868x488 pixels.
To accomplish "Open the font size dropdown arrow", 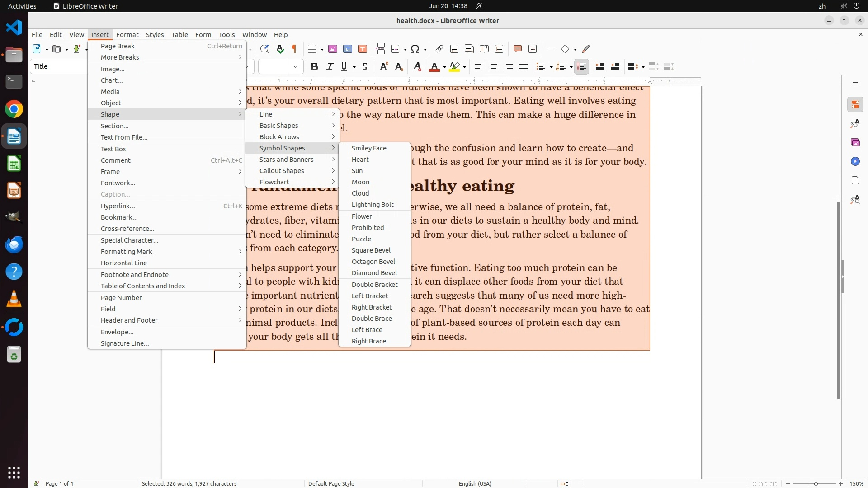I will pos(296,67).
